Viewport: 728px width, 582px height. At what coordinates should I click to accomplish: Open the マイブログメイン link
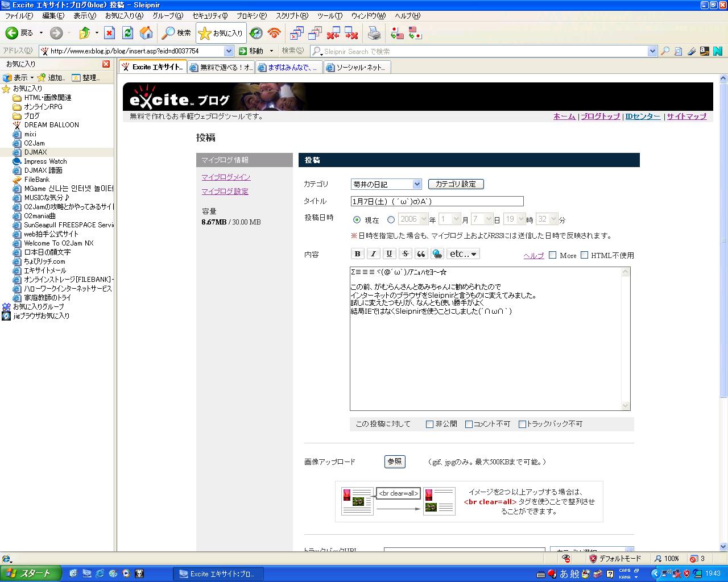coord(226,177)
